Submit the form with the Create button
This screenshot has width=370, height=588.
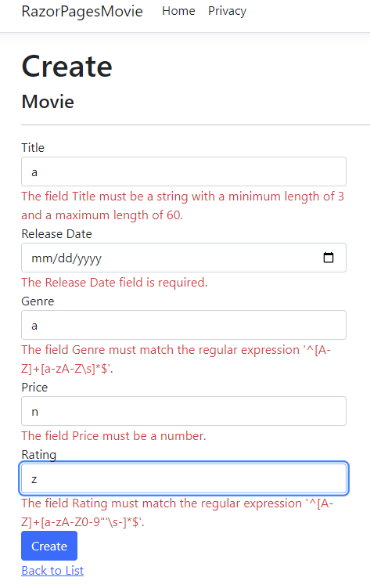[49, 546]
